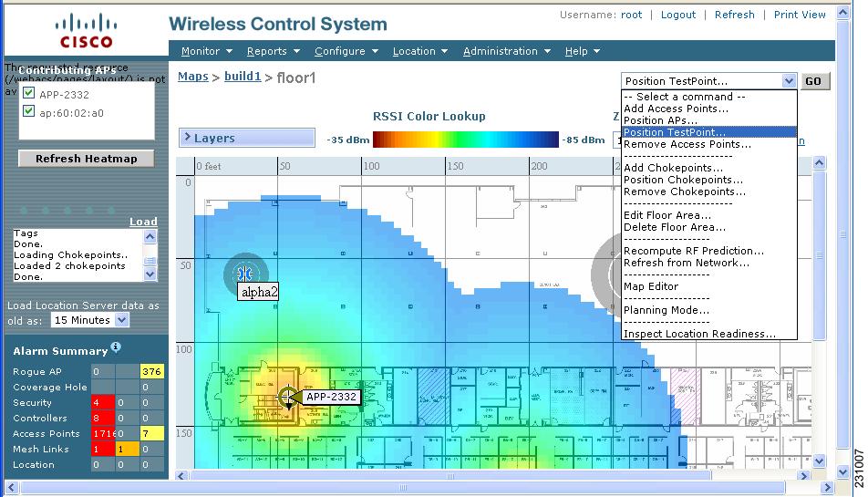Click page horizontal scroll right arrow
Screen dimensions: 868x497
point(827,488)
